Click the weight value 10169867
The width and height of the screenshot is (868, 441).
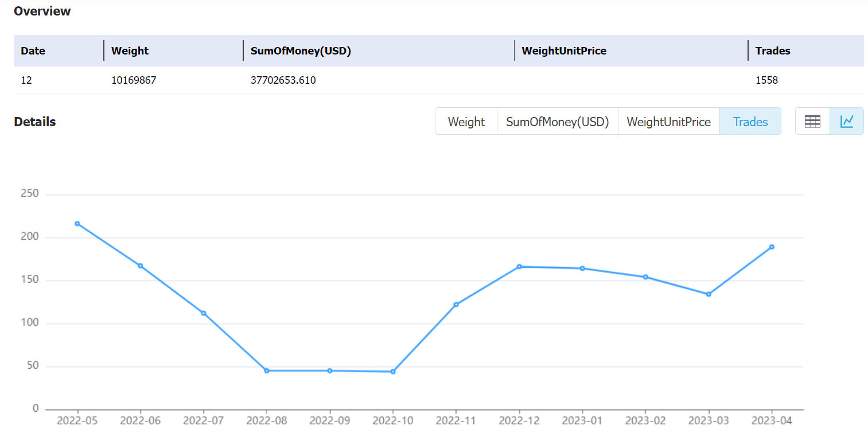[x=134, y=80]
